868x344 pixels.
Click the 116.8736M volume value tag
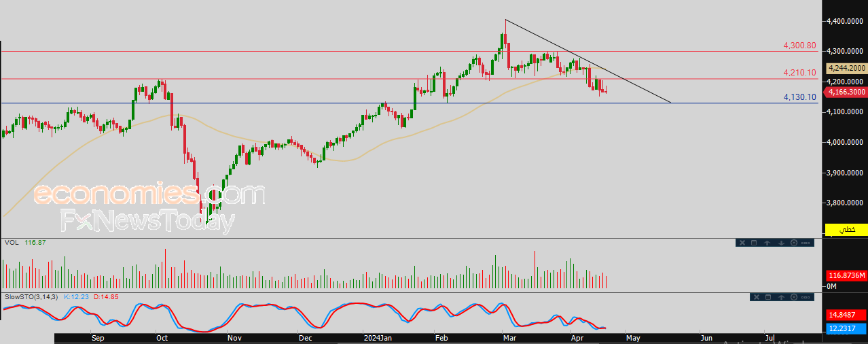846,275
